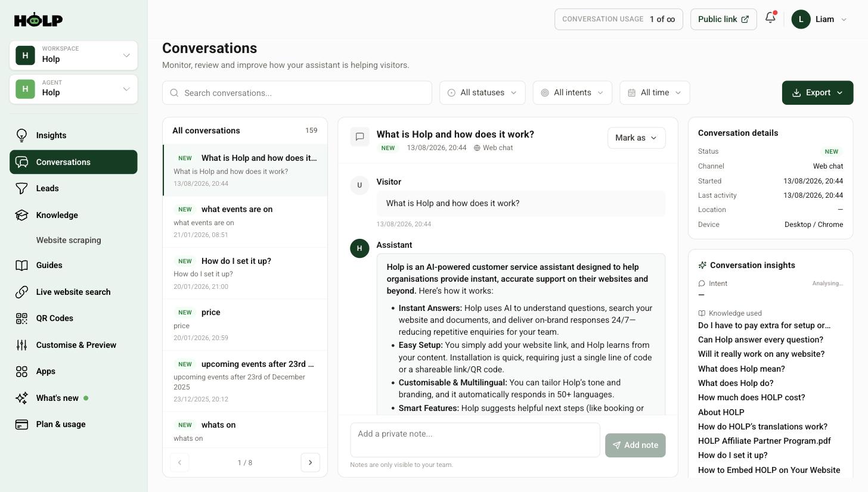Image resolution: width=868 pixels, height=492 pixels.
Task: Select the 'price' conversation
Action: pyautogui.click(x=245, y=325)
